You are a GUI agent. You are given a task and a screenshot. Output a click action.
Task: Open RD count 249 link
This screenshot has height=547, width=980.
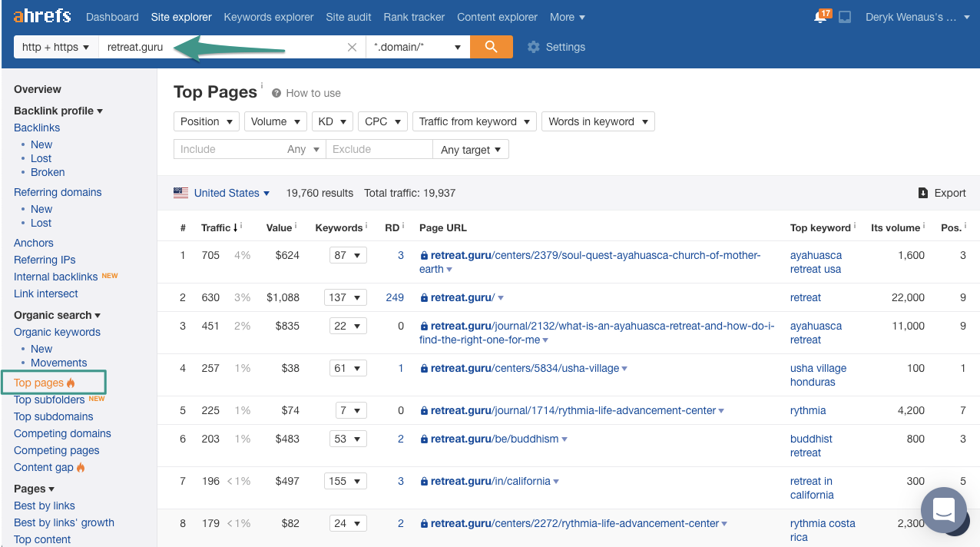click(395, 297)
